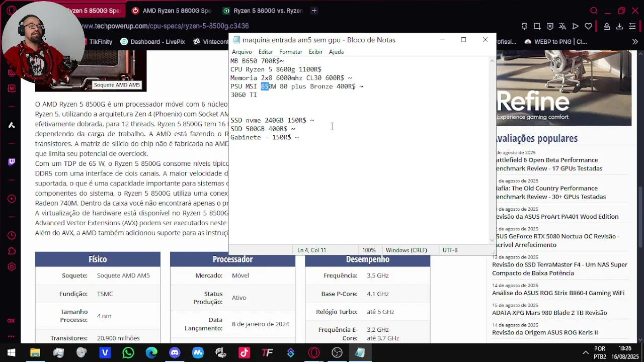
Task: Open OBS Studio from taskbar
Action: pyautogui.click(x=337, y=353)
